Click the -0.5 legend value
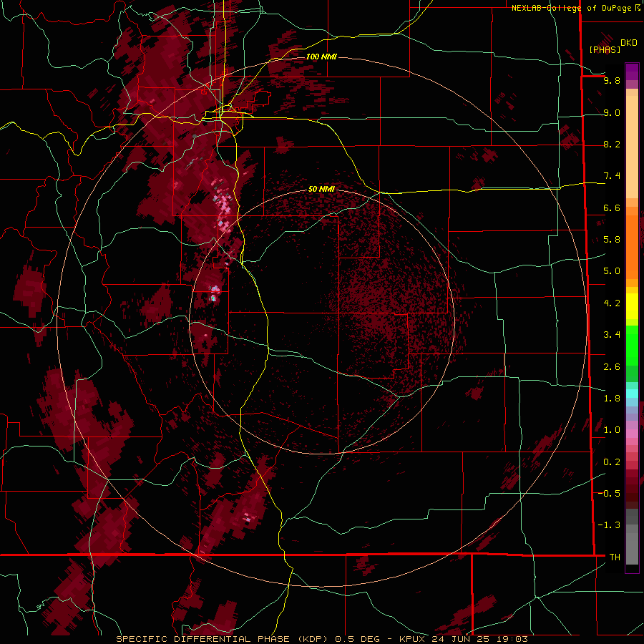 (609, 494)
